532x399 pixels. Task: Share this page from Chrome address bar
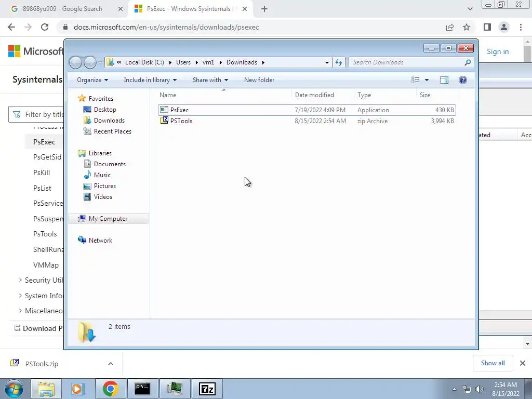[450, 27]
